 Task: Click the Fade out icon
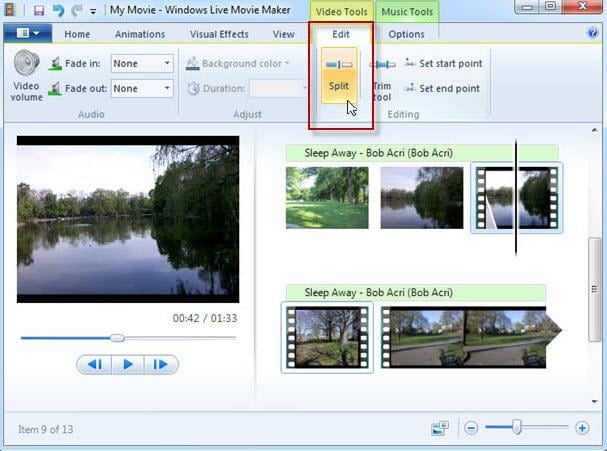coord(55,88)
